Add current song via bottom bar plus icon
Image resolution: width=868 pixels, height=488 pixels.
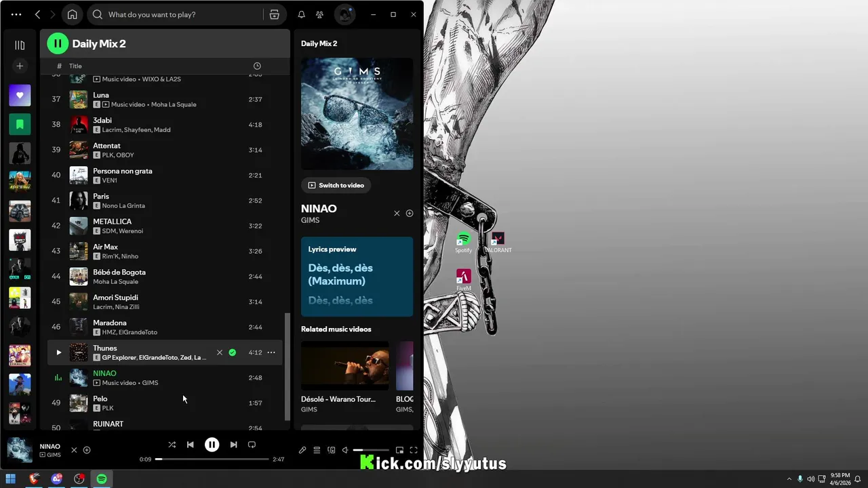coord(87,450)
